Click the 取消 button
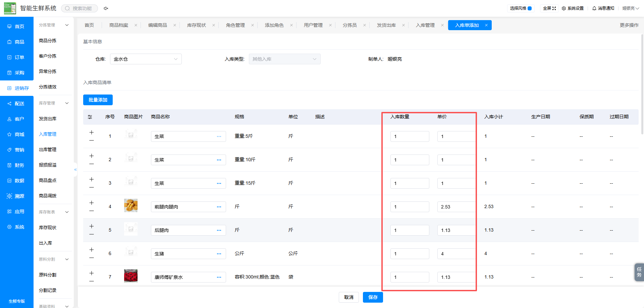 [349, 297]
